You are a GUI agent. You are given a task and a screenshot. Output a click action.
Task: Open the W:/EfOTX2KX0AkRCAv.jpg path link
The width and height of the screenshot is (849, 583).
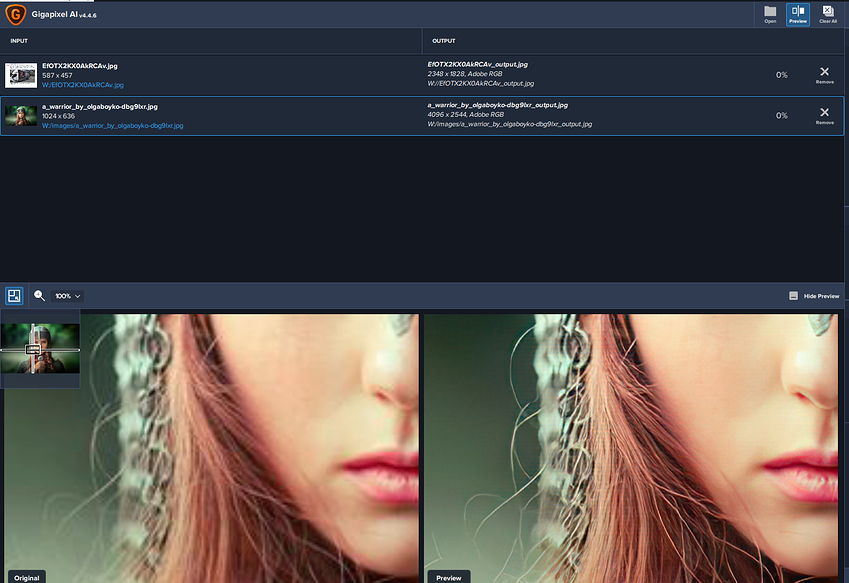pyautogui.click(x=83, y=85)
